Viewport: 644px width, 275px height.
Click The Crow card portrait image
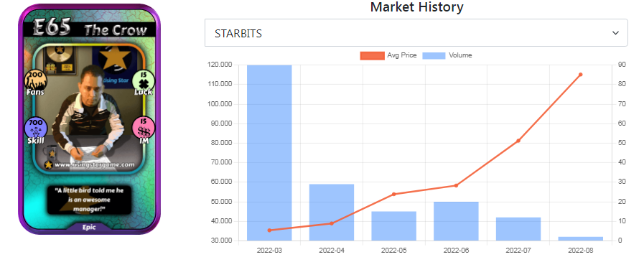tap(90, 108)
